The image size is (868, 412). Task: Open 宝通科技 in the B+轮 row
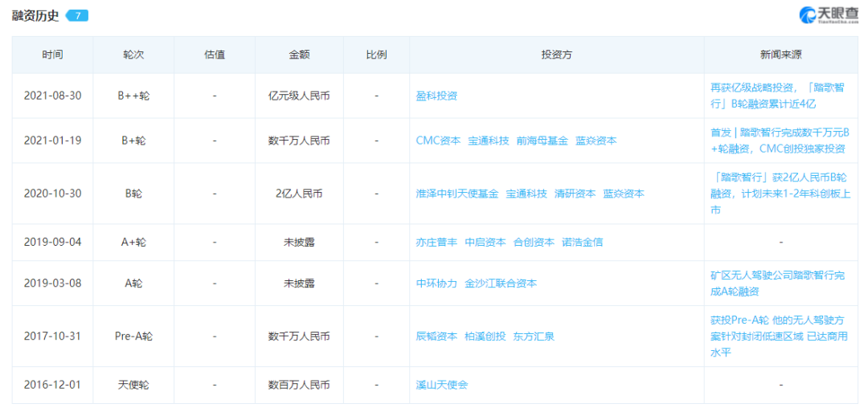[489, 141]
